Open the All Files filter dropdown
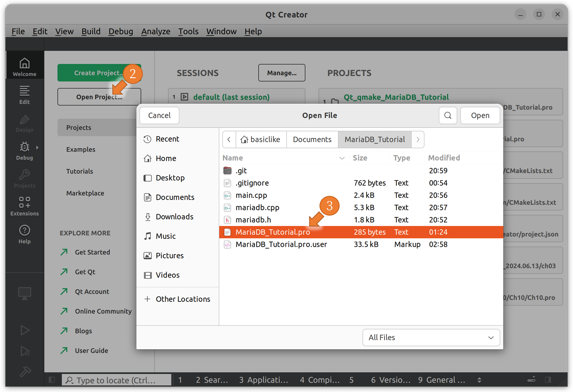The width and height of the screenshot is (573, 392). tap(431, 337)
